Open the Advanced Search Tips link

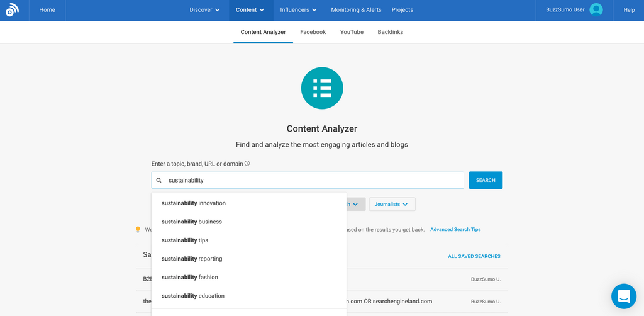click(x=455, y=230)
